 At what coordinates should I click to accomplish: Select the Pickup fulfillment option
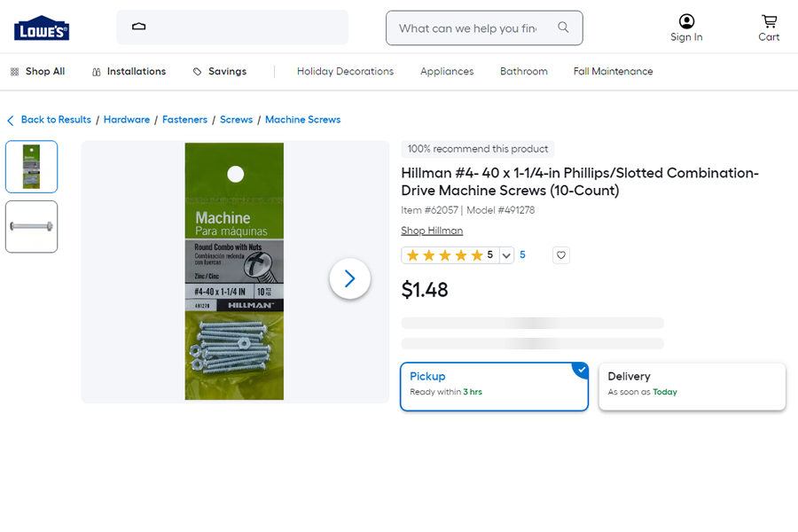pos(494,387)
